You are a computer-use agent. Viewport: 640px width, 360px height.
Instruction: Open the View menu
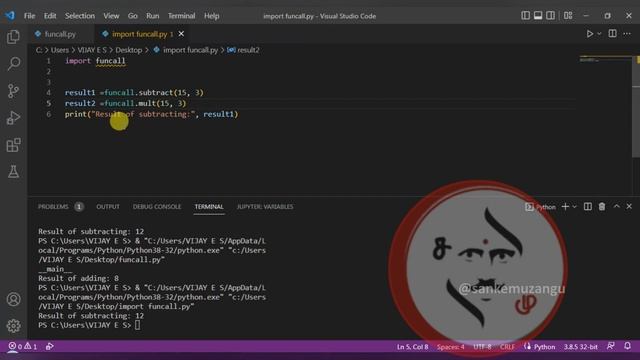[x=111, y=16]
